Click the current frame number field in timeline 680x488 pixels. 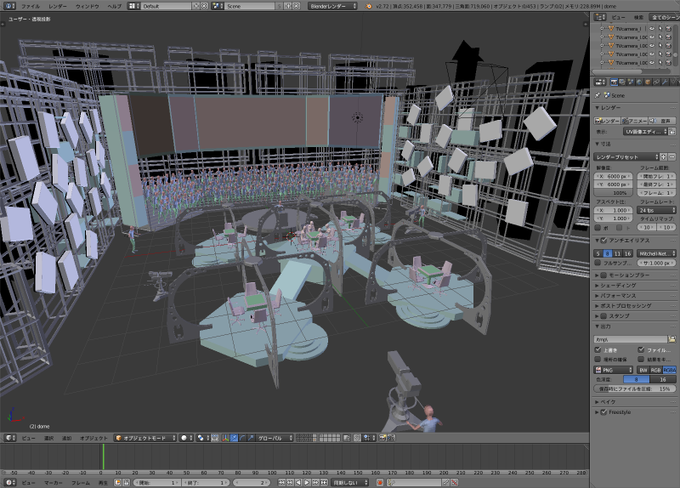coord(252,482)
